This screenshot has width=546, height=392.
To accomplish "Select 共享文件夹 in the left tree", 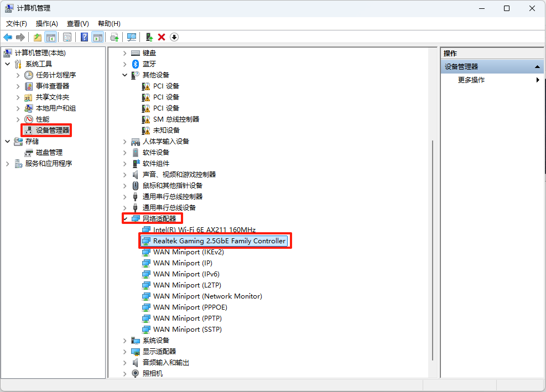I will (x=53, y=97).
